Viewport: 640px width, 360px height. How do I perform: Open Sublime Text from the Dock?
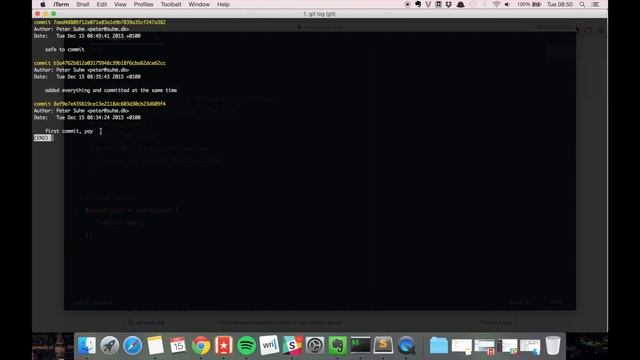383,345
